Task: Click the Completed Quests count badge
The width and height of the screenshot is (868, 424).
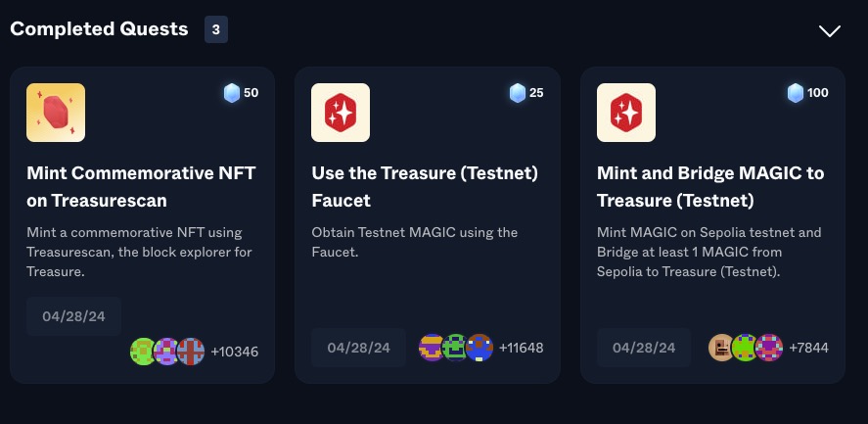Action: point(215,29)
